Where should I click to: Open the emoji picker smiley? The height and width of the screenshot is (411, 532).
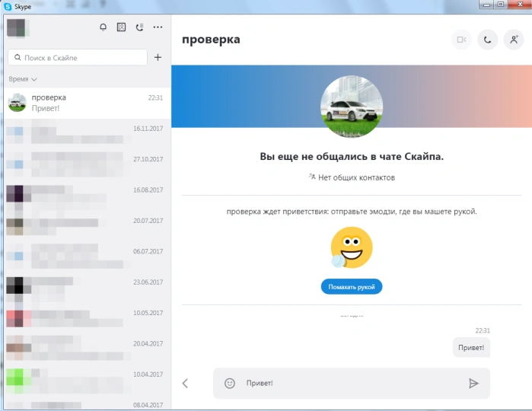pyautogui.click(x=230, y=383)
